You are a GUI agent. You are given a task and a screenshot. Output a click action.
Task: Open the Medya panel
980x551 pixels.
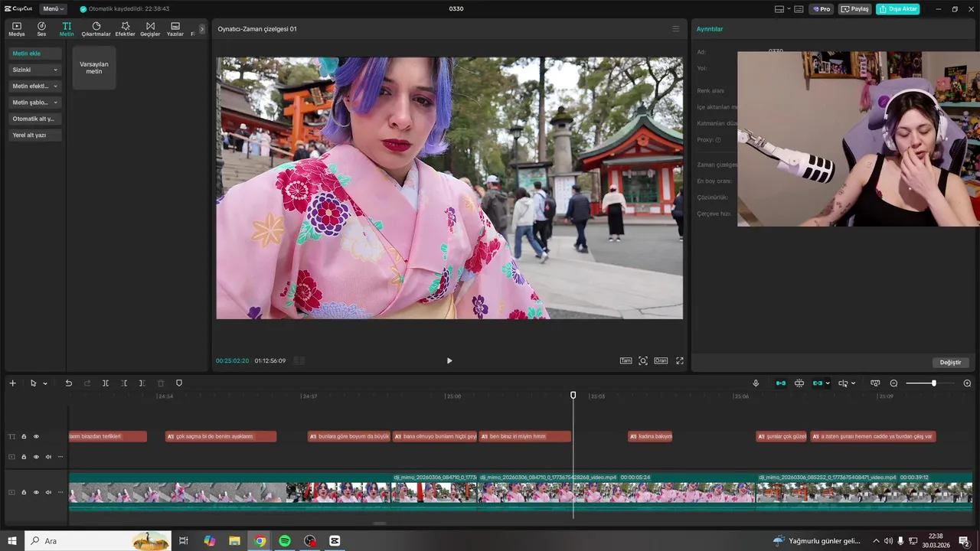(17, 29)
